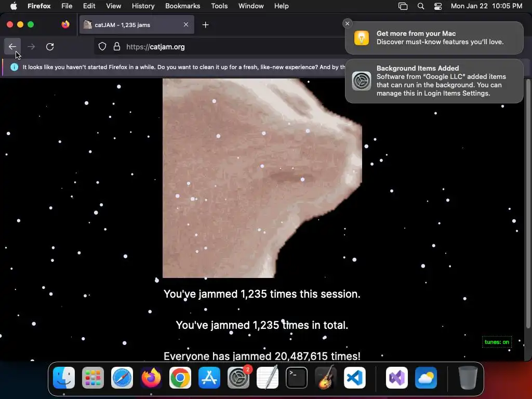Click the date and time in menu bar
Viewport: 532px width, 399px height.
[486, 6]
